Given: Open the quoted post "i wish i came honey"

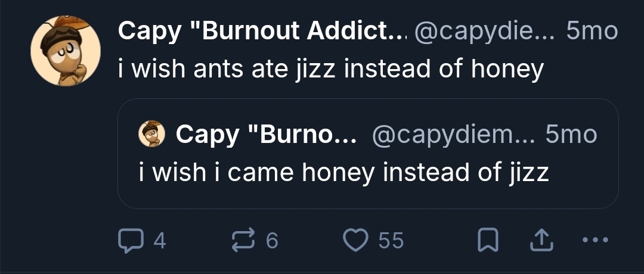Looking at the screenshot, I should pos(343,172).
